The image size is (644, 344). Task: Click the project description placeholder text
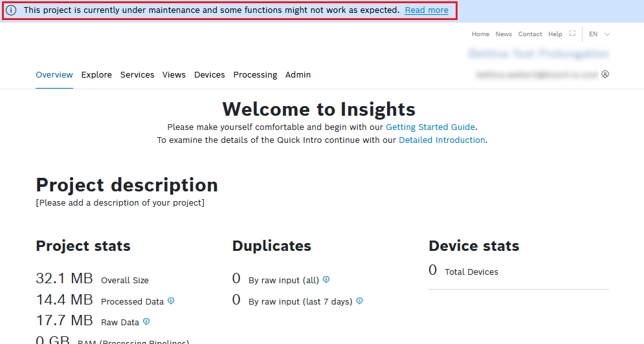[120, 203]
